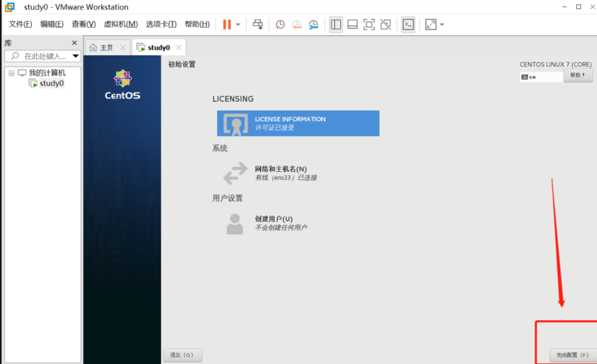Close the 库 library panel

coord(74,43)
